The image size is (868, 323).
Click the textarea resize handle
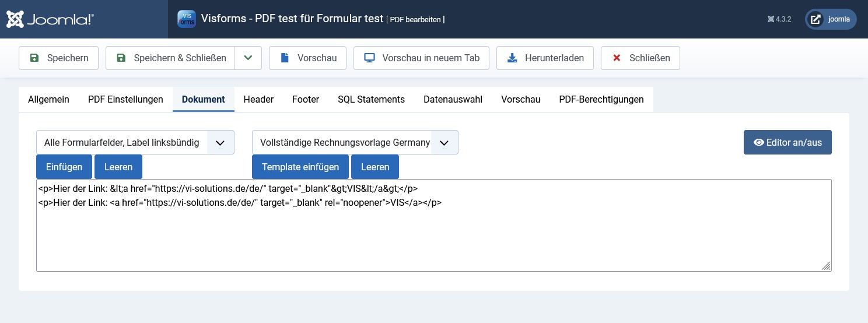[x=826, y=266]
